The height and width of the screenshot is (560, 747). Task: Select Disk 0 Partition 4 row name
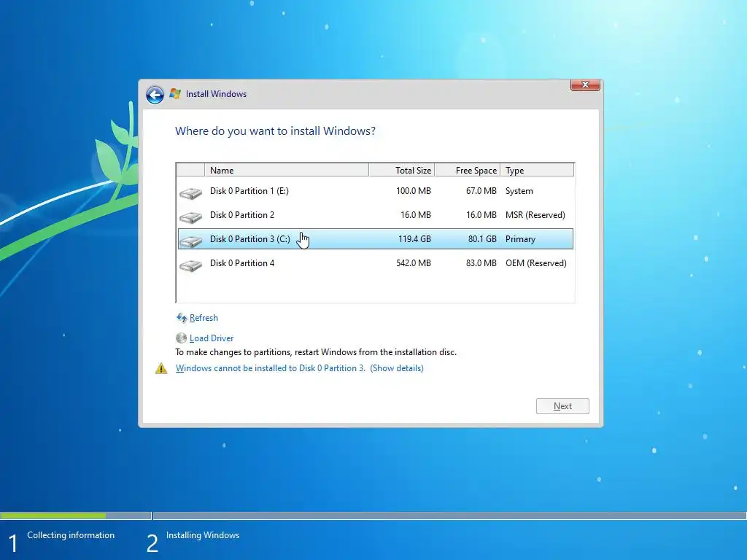(242, 262)
